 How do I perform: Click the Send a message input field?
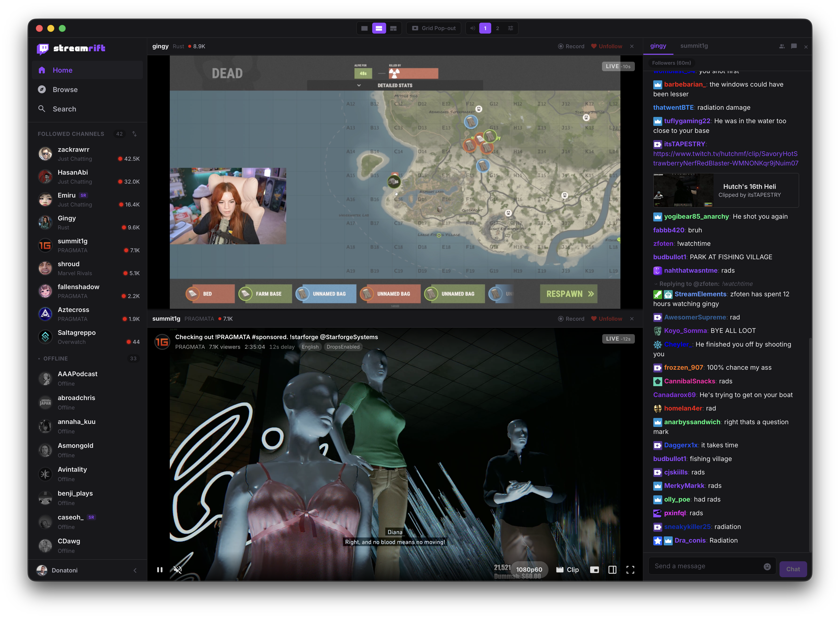[x=704, y=566]
